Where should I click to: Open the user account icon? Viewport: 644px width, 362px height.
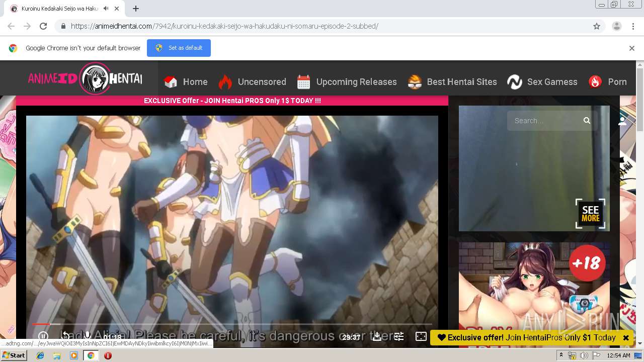[622, 121]
